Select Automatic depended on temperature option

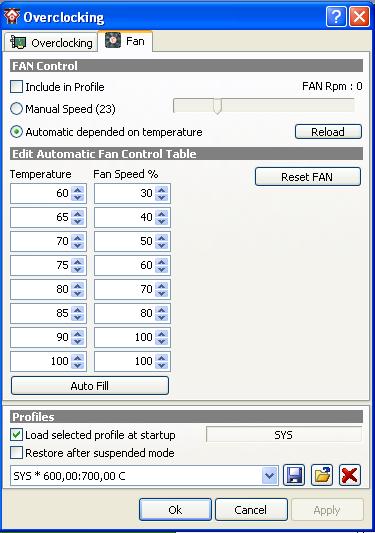[16, 132]
